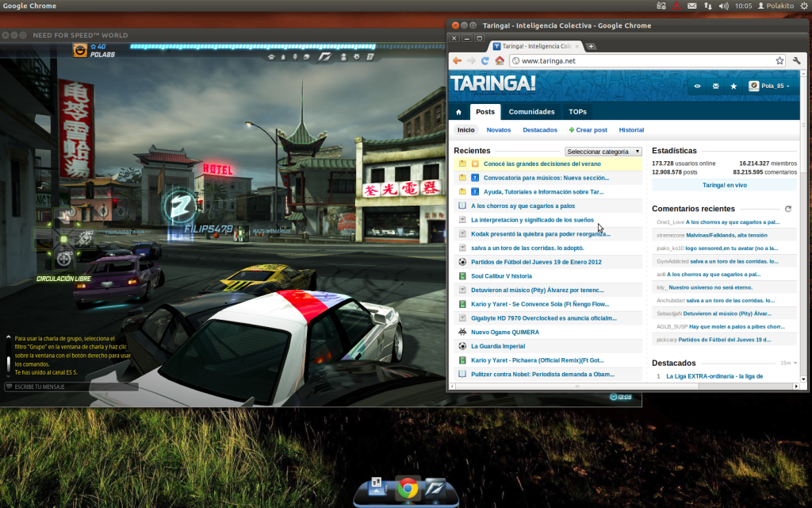
Task: Open game settings gear in Need for Speed toolbar
Action: [356, 57]
